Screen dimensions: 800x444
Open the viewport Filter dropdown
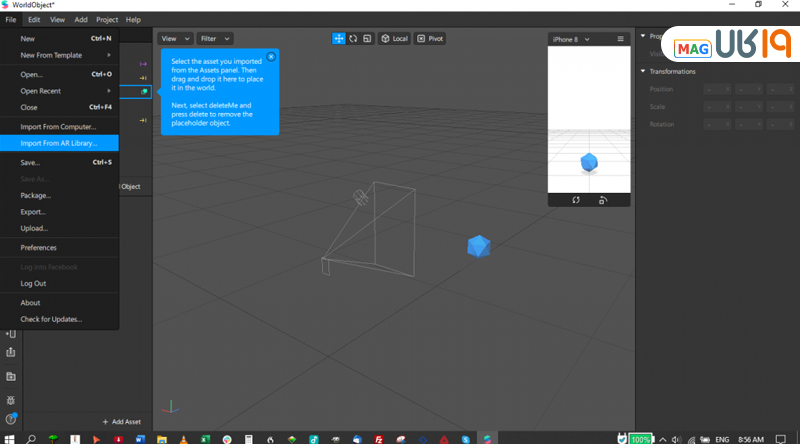214,38
